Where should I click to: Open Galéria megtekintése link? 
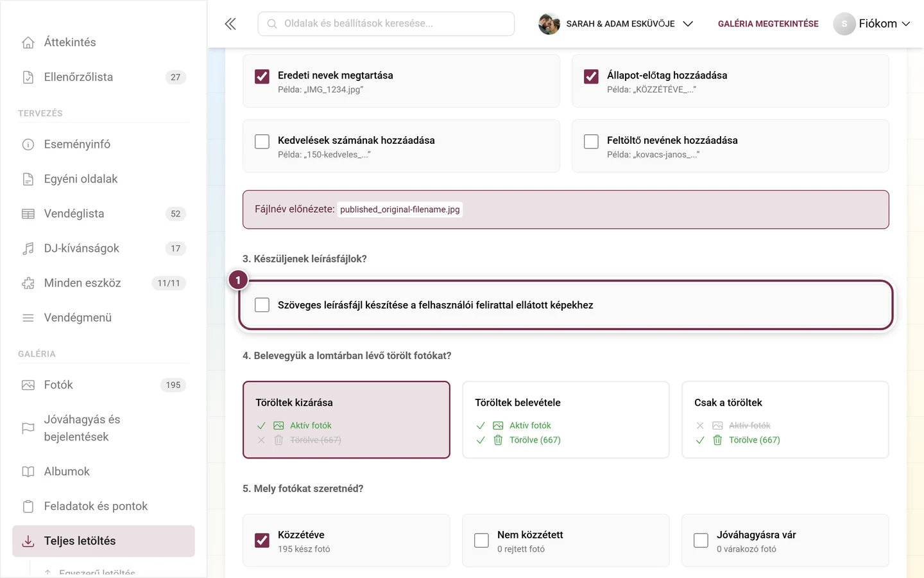tap(768, 24)
